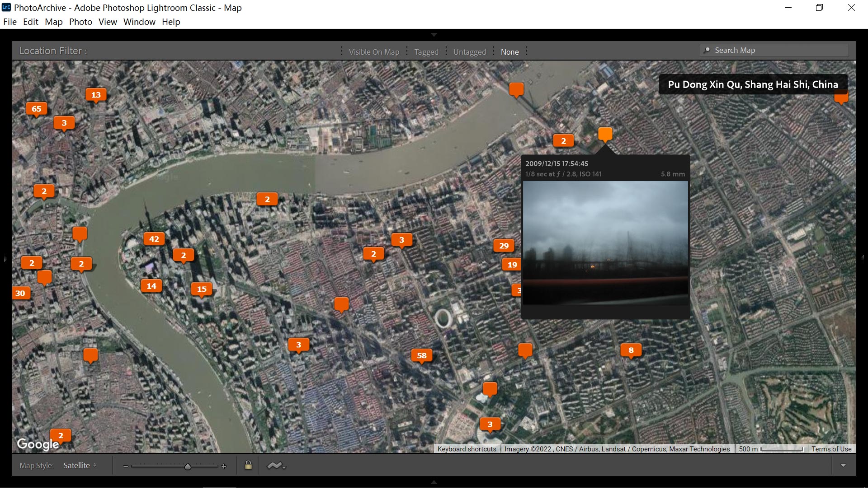Viewport: 868px width, 488px height.
Task: Open the Photo menu
Action: click(80, 22)
